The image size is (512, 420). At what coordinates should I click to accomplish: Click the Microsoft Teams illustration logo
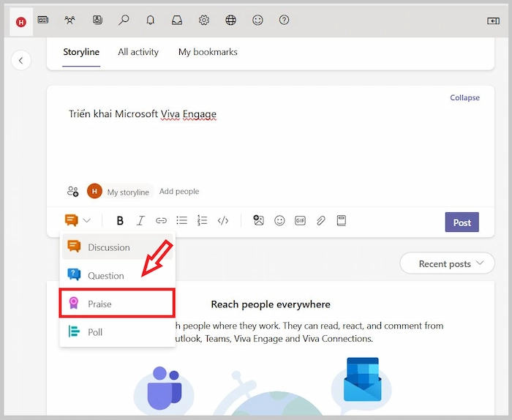[164, 388]
